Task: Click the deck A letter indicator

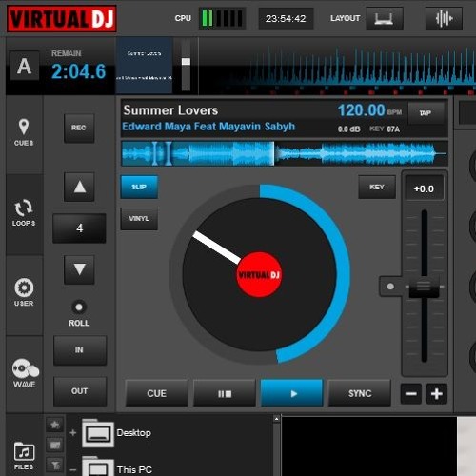Action: pyautogui.click(x=25, y=66)
